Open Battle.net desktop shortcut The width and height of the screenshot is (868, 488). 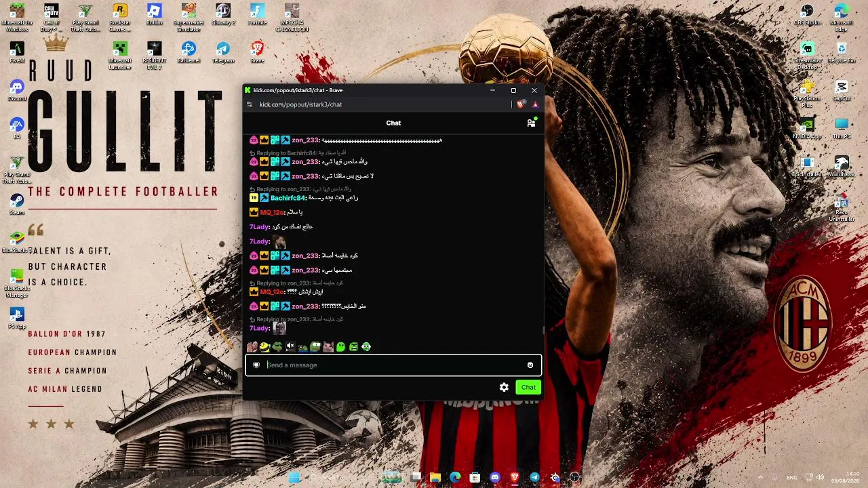pyautogui.click(x=189, y=53)
